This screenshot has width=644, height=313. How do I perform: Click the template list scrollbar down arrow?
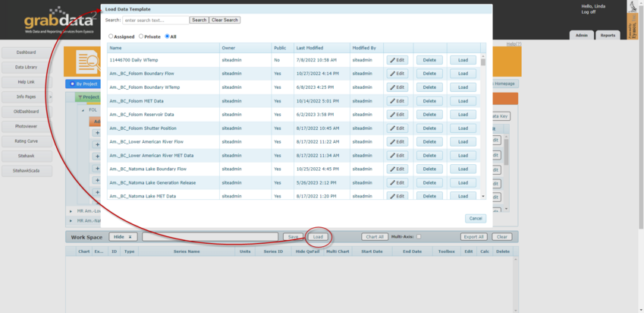(x=483, y=197)
